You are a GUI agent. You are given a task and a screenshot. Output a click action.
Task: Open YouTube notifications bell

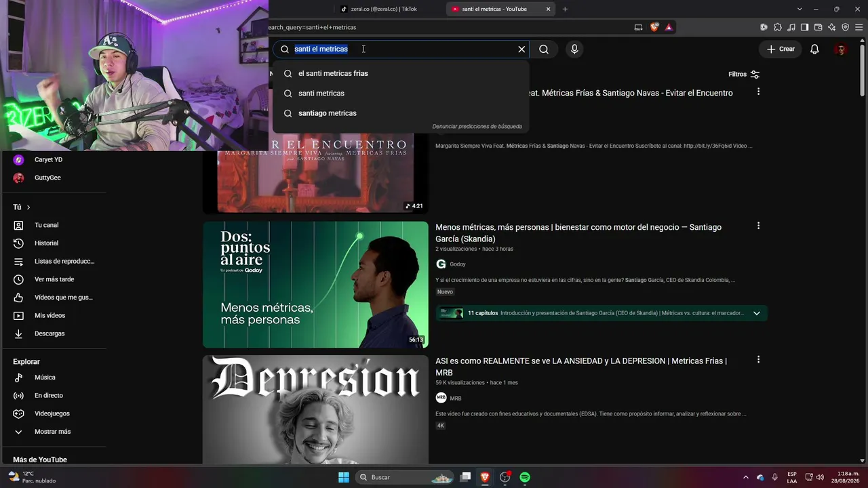pyautogui.click(x=814, y=49)
